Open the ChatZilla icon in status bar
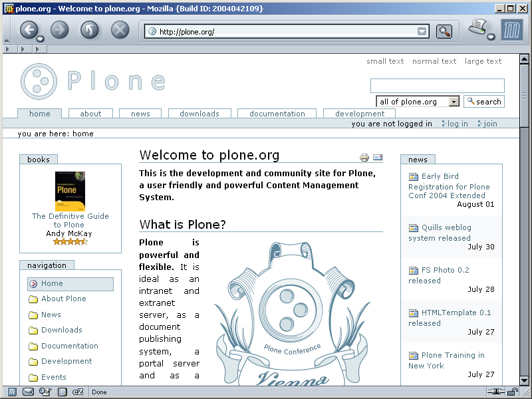 pos(78,392)
